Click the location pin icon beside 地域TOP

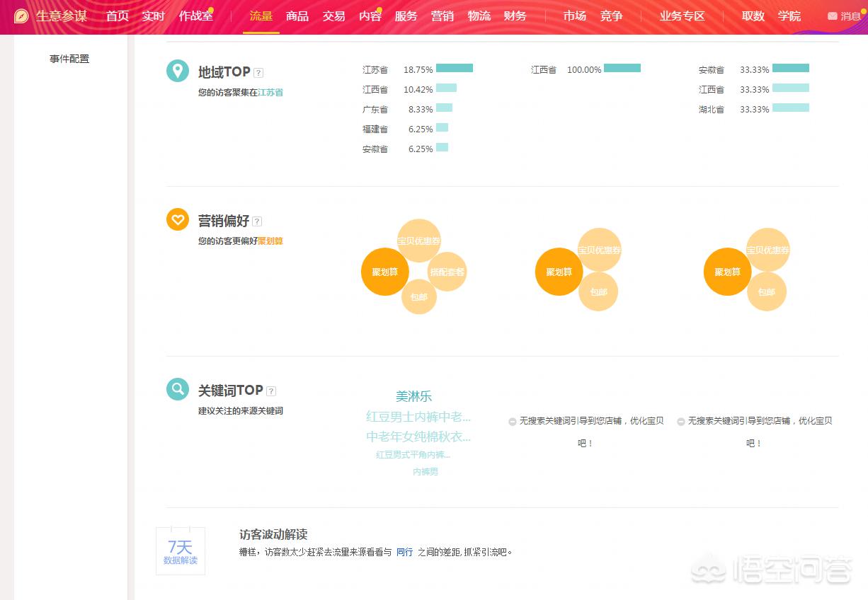177,71
